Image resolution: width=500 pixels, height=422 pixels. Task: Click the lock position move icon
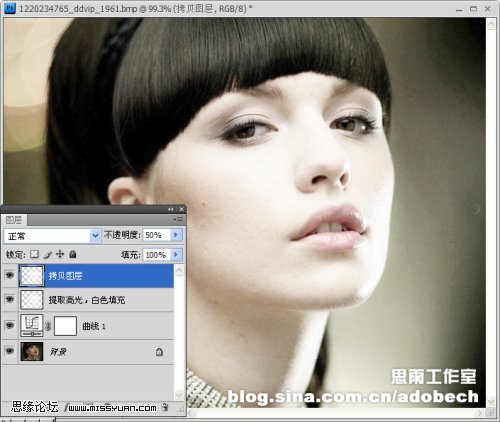[60, 254]
